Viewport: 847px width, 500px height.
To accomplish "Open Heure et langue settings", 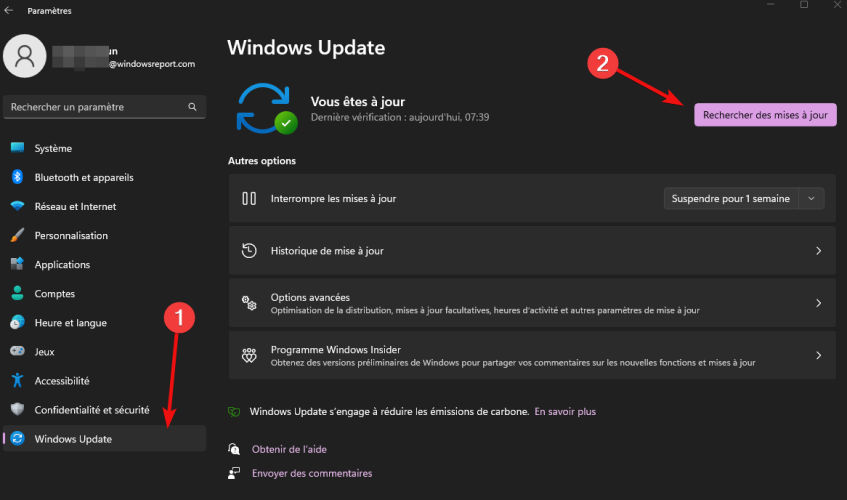I will click(104, 323).
